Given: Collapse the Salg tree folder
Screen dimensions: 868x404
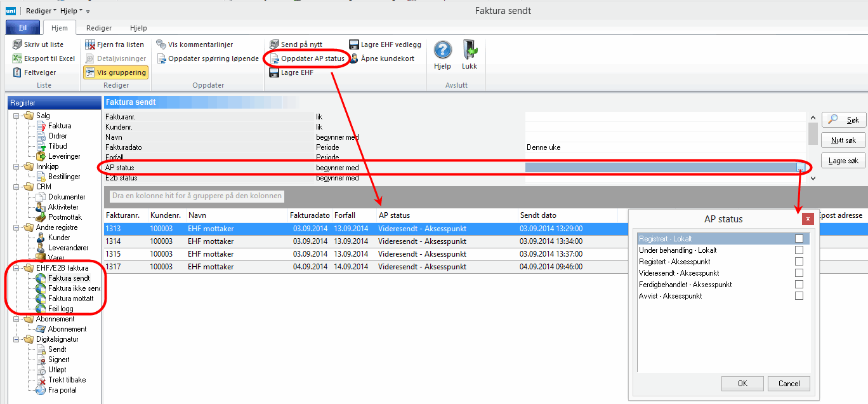Looking at the screenshot, I should coord(16,116).
